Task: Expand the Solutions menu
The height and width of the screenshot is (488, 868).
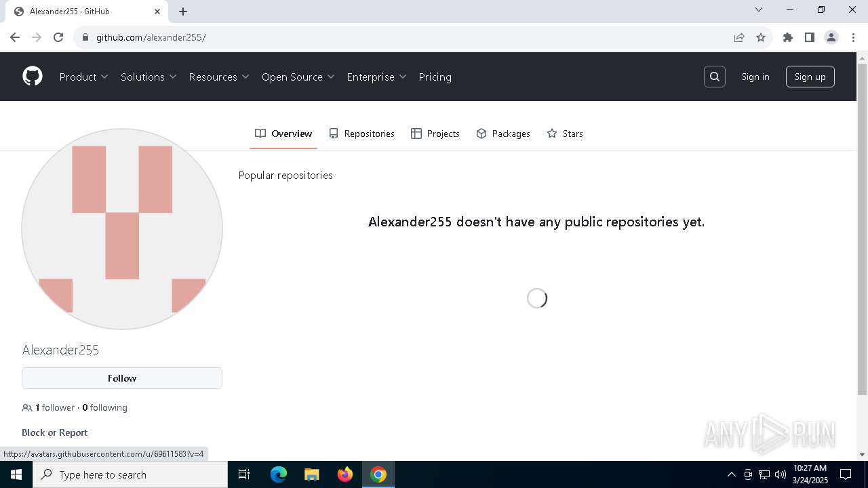Action: 149,77
